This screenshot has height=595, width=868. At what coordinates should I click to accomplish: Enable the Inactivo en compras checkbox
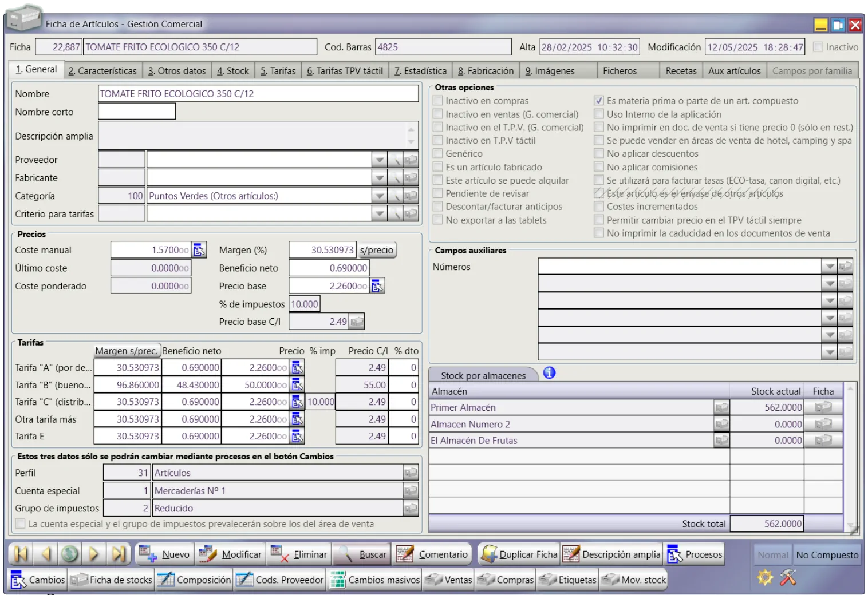click(438, 101)
